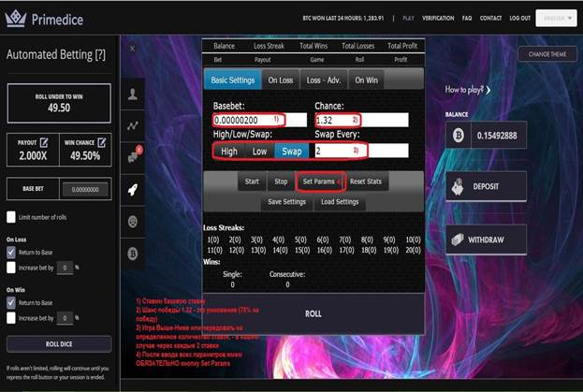Click the Chance input field
583x392 pixels.
pos(361,120)
